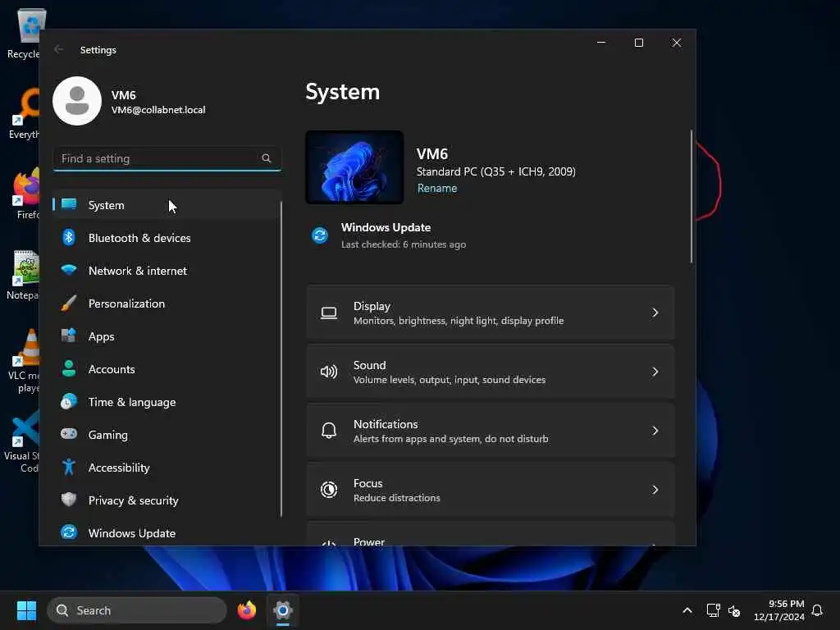Open Notifications alerts row

[491, 431]
